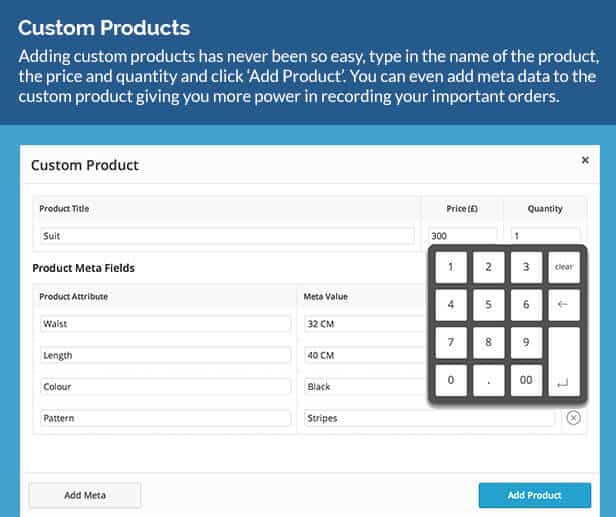Click the Add Product button
The height and width of the screenshot is (517, 616).
pos(534,495)
